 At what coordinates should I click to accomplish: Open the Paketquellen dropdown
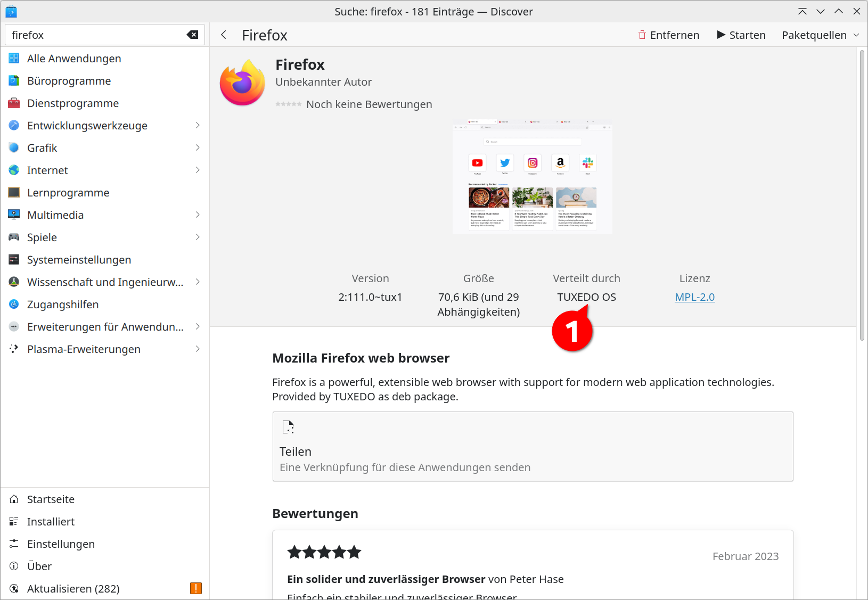(x=821, y=35)
